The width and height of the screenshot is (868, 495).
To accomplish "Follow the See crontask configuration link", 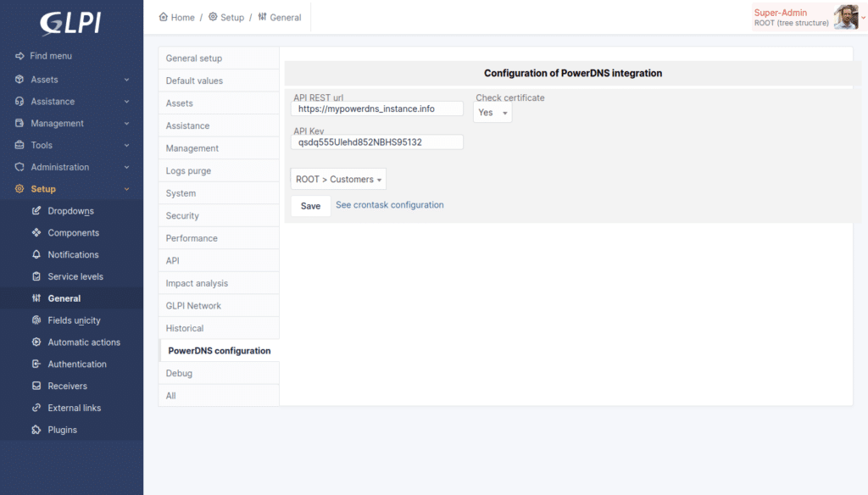I will pyautogui.click(x=390, y=205).
